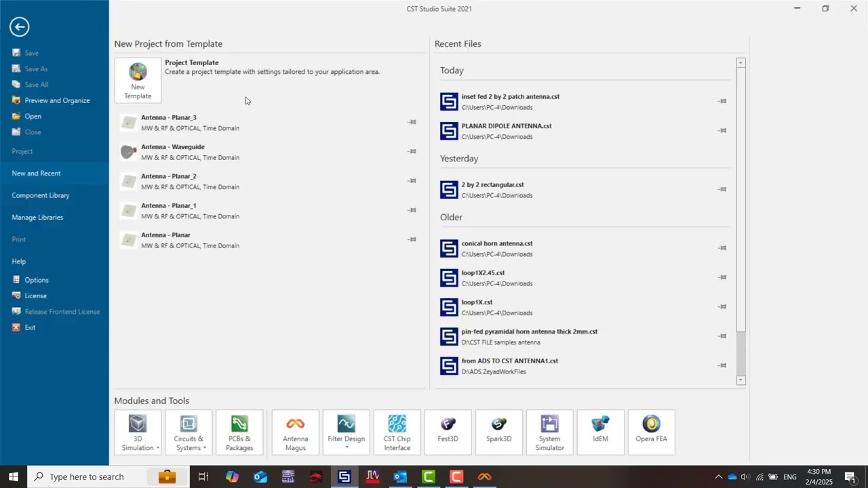The height and width of the screenshot is (488, 868).
Task: Open Windows Start menu
Action: 14,477
